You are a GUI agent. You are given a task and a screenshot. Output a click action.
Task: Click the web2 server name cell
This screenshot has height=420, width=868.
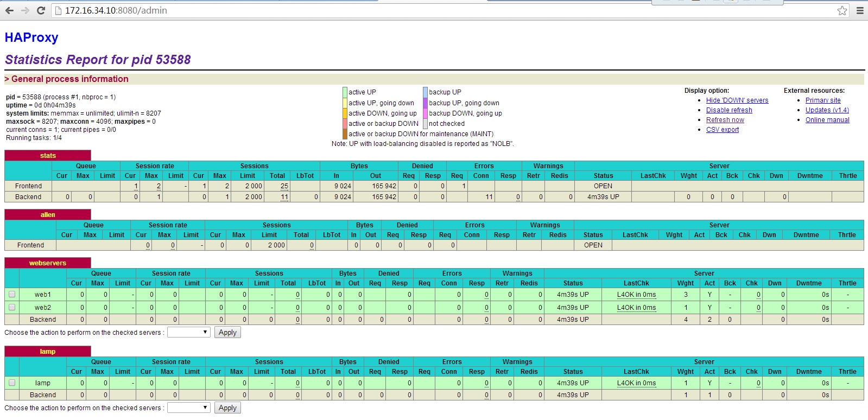coord(43,308)
